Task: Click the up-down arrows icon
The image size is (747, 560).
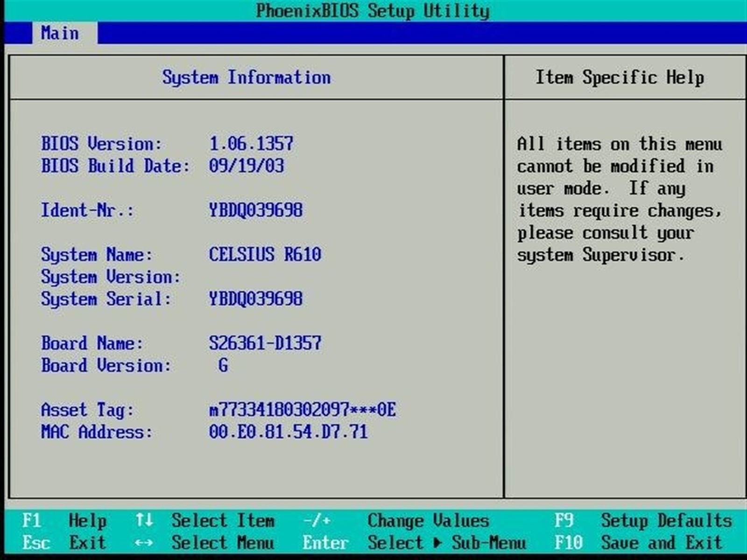Action: coord(144,520)
